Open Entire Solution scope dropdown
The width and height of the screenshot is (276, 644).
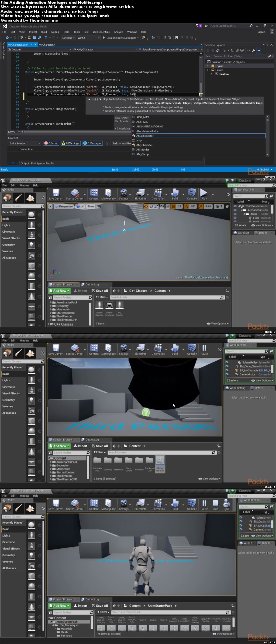tap(25, 143)
